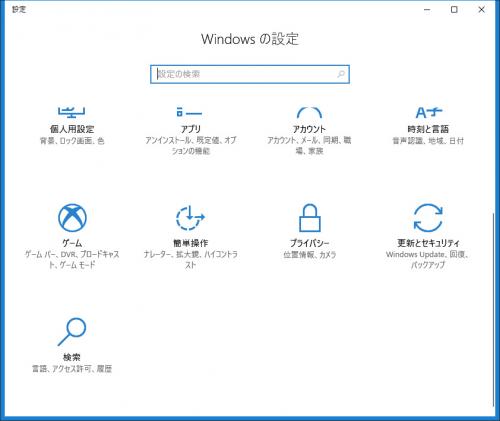The image size is (500, 421).
Task: Maximize the settings window
Action: pos(454,10)
